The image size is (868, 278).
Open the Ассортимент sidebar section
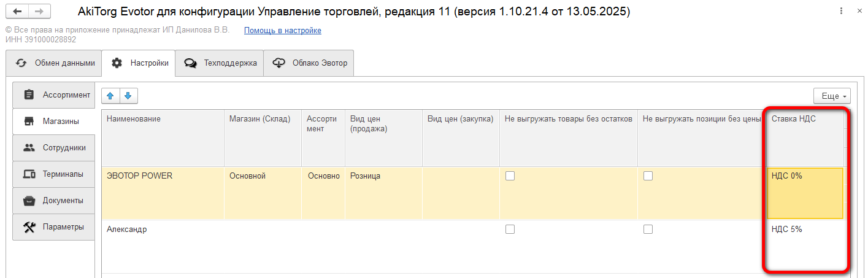(54, 95)
